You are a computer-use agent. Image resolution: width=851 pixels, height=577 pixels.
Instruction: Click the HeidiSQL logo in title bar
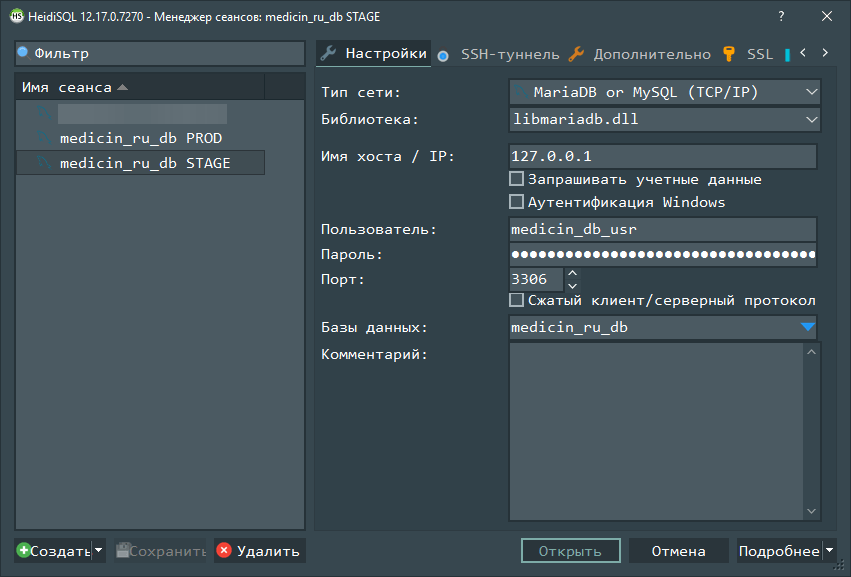pyautogui.click(x=16, y=16)
